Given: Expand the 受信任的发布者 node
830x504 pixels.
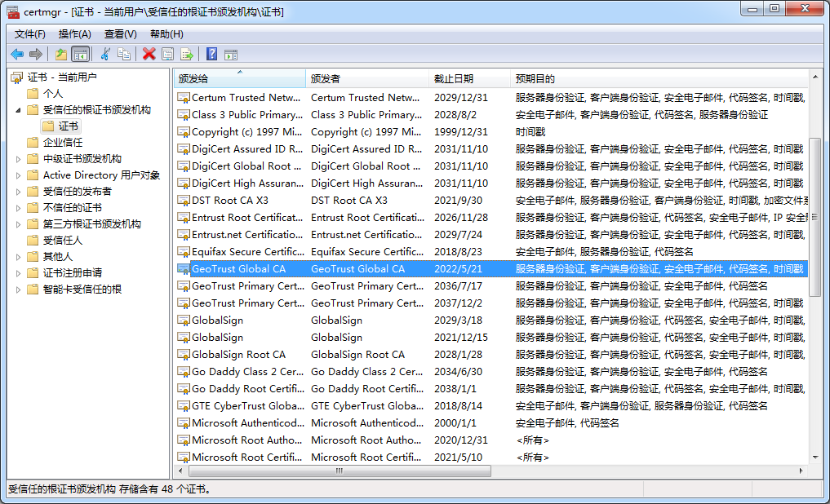Looking at the screenshot, I should (19, 192).
